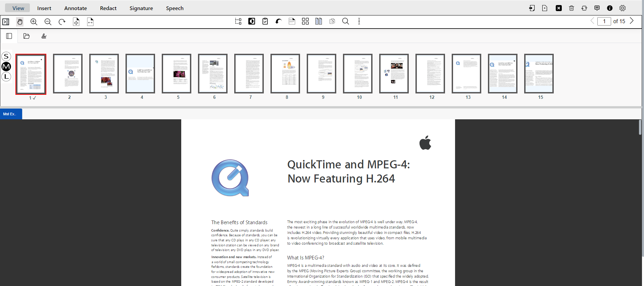The height and width of the screenshot is (286, 644).
Task: Select small thumbnail size S
Action: [6, 56]
